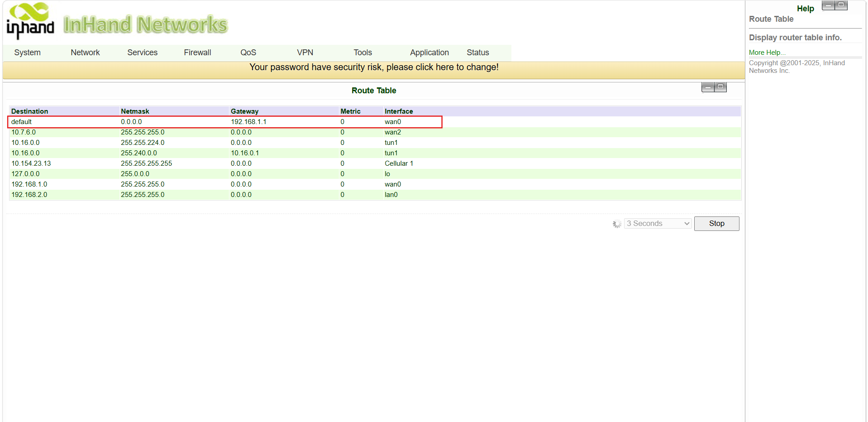The image size is (868, 422).
Task: Click the refresh spinner icon
Action: click(617, 224)
